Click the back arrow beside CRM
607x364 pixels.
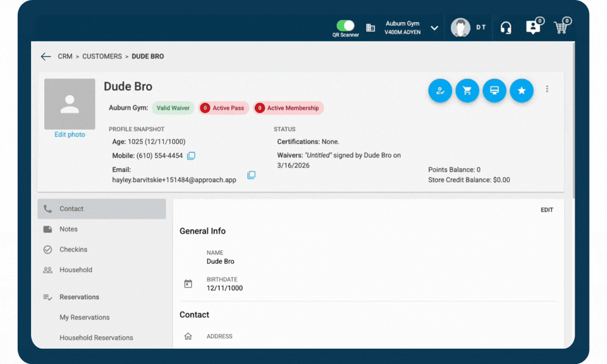(46, 56)
